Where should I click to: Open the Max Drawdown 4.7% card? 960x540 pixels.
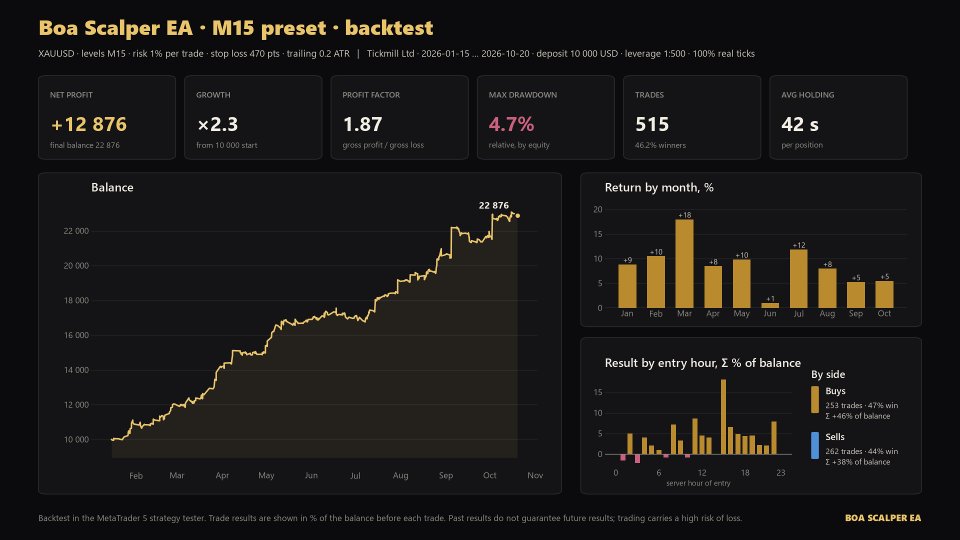coord(546,118)
